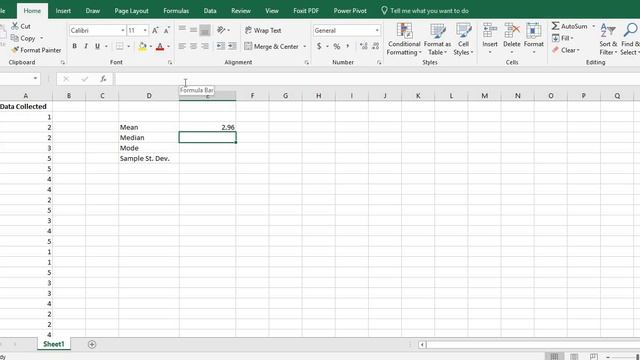Toggle italic formatting
The height and width of the screenshot is (360, 640).
[x=86, y=47]
